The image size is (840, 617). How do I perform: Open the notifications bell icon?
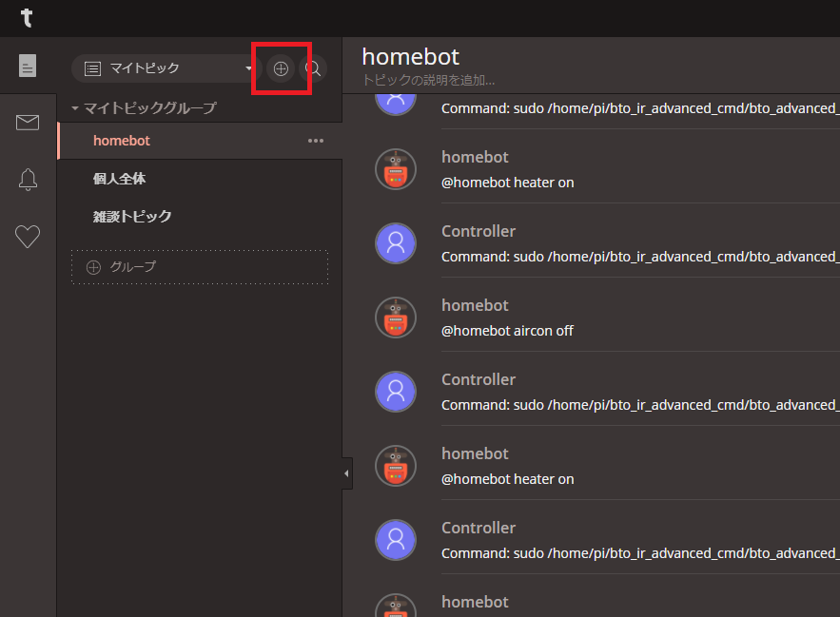point(28,180)
